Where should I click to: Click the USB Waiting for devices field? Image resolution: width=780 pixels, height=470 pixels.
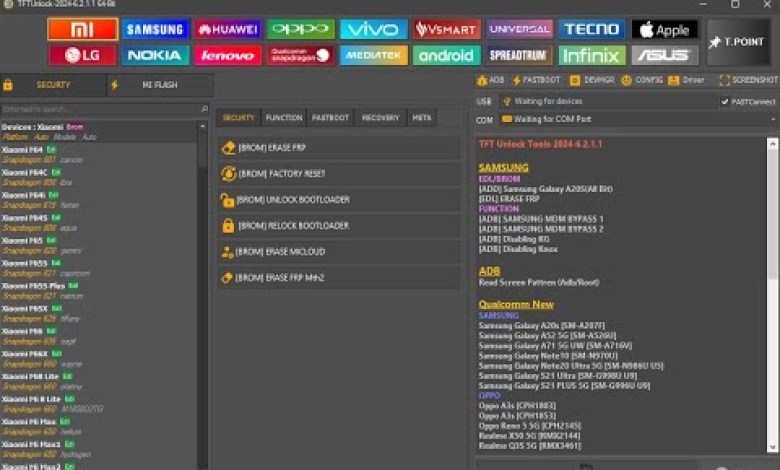click(x=608, y=101)
